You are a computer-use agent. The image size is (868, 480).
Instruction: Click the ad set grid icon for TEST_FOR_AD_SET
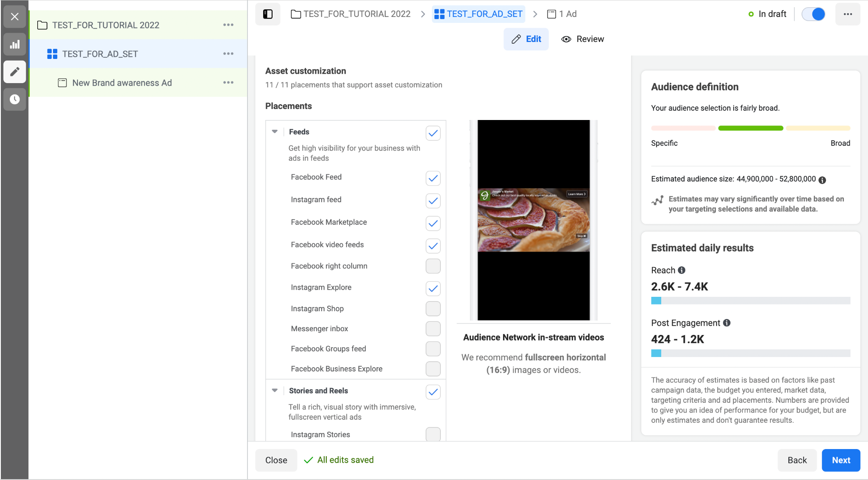[53, 54]
